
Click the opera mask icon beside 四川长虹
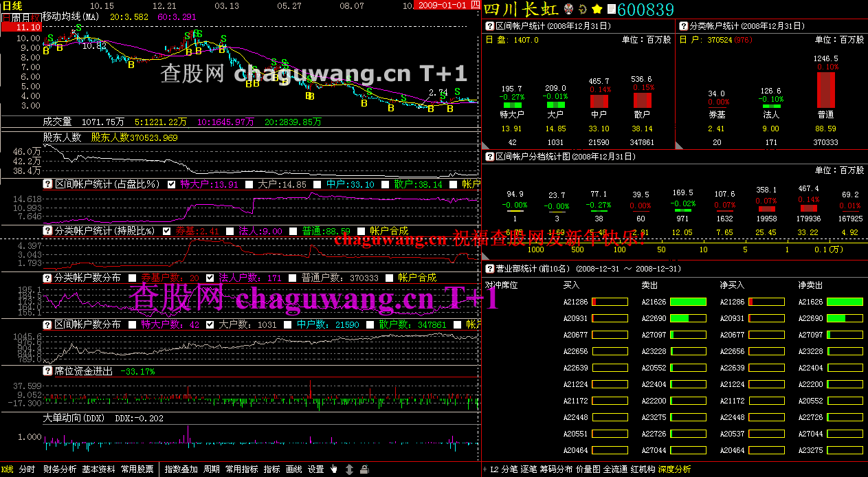pyautogui.click(x=569, y=9)
